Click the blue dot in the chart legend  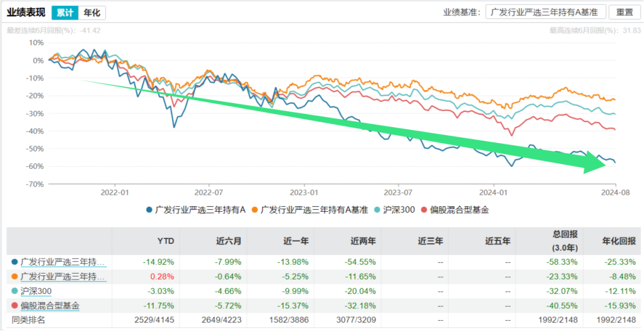[149, 209]
